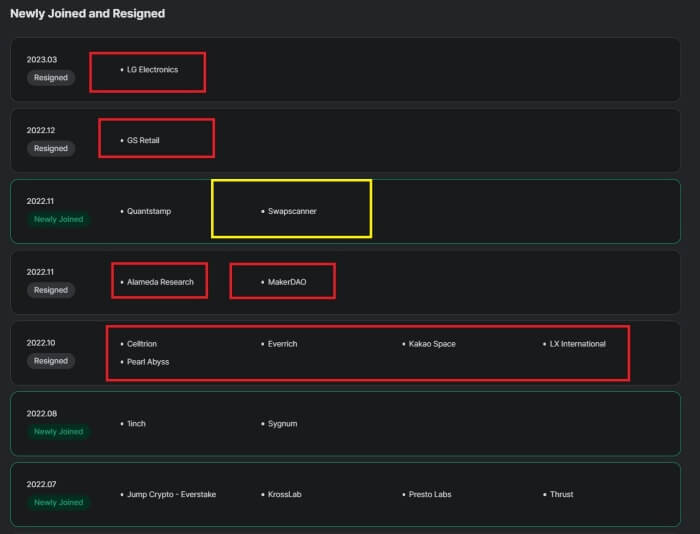This screenshot has width=700, height=534.
Task: Click the 2022.07 date label
Action: tap(41, 484)
